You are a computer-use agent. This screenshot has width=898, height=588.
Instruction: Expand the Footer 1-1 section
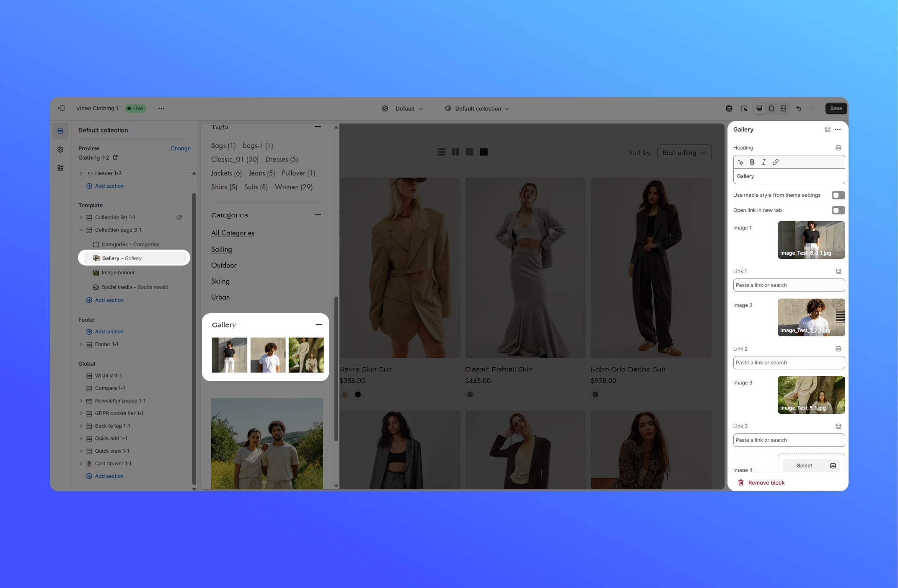[81, 344]
